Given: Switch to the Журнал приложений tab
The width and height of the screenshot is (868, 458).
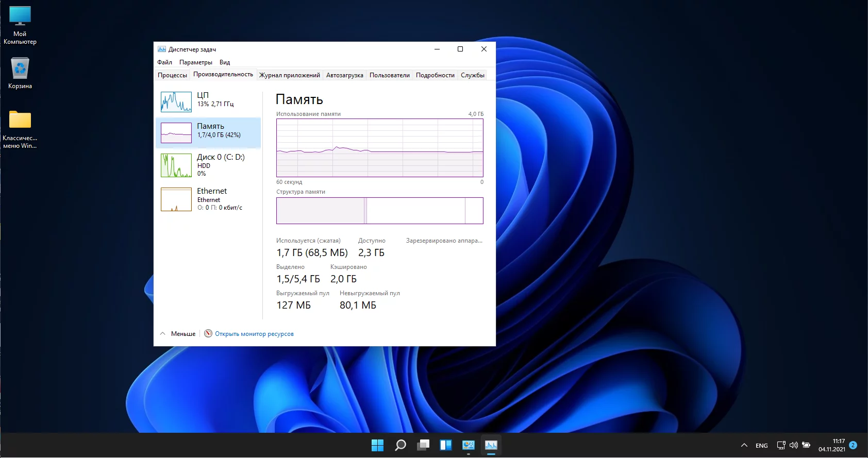Looking at the screenshot, I should click(x=289, y=75).
